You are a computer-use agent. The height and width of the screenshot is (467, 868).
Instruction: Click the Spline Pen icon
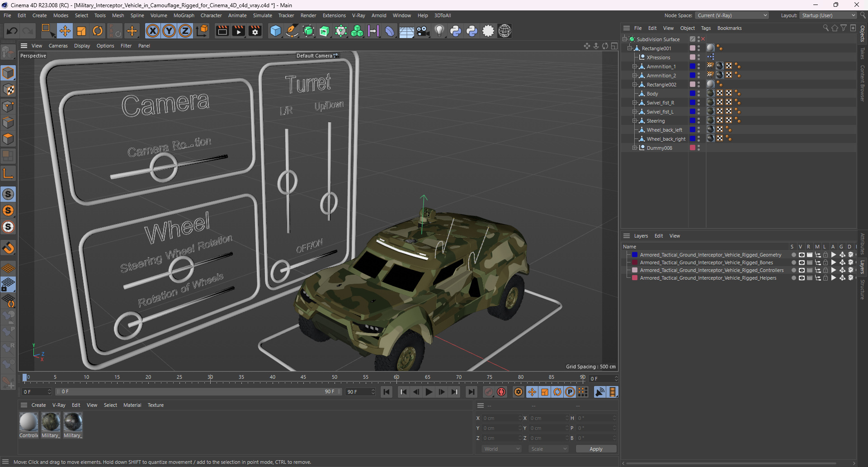[x=292, y=31]
